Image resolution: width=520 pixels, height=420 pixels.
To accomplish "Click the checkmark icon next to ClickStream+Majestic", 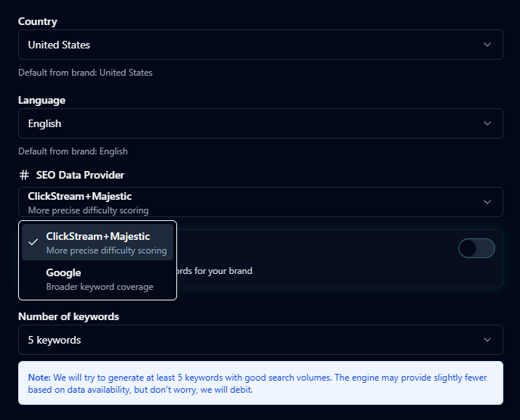I will [x=33, y=242].
